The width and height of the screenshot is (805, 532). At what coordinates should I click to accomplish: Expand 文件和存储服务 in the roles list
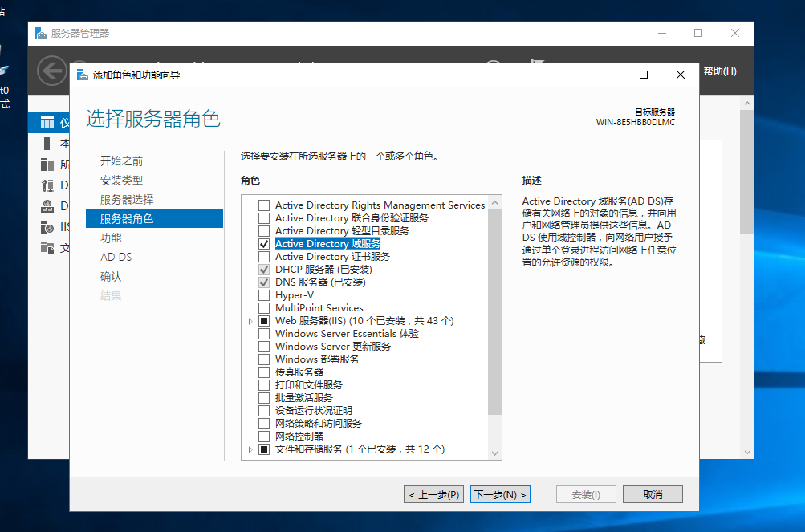click(250, 449)
